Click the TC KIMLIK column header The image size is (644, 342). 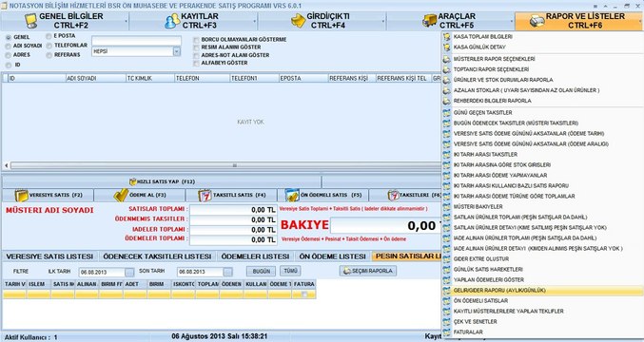point(150,78)
